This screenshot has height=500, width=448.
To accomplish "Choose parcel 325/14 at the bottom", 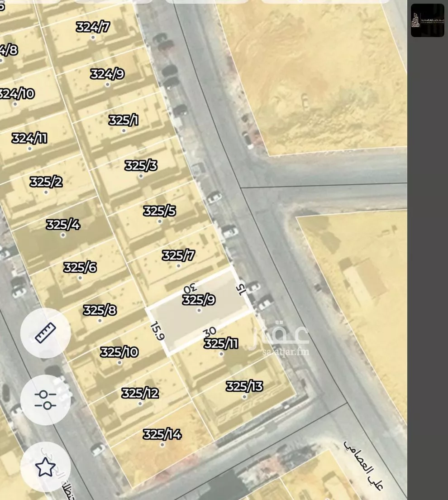I will click(x=162, y=434).
